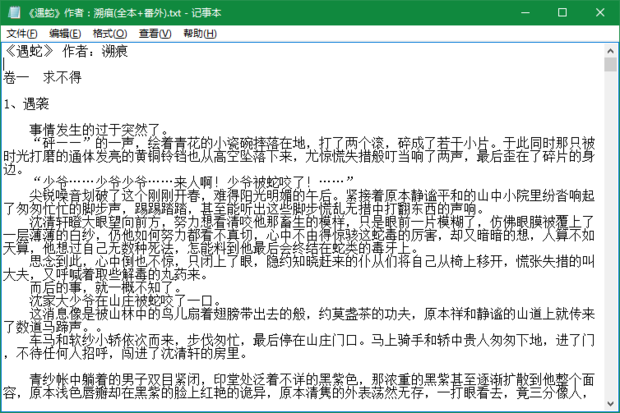This screenshot has width=620, height=413.
Task: Open the 查看(V) menu
Action: pyautogui.click(x=154, y=33)
